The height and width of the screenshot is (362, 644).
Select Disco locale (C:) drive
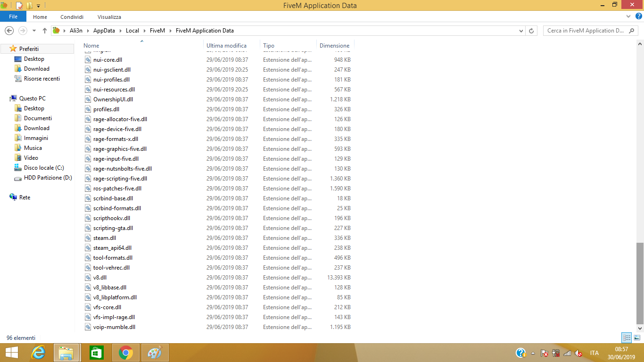pos(44,167)
